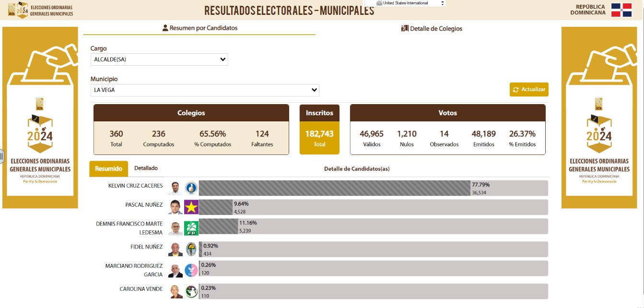Click Kelvin Cruz Caceres party logo
Viewport: 644px width, 308px height.
pyautogui.click(x=191, y=188)
